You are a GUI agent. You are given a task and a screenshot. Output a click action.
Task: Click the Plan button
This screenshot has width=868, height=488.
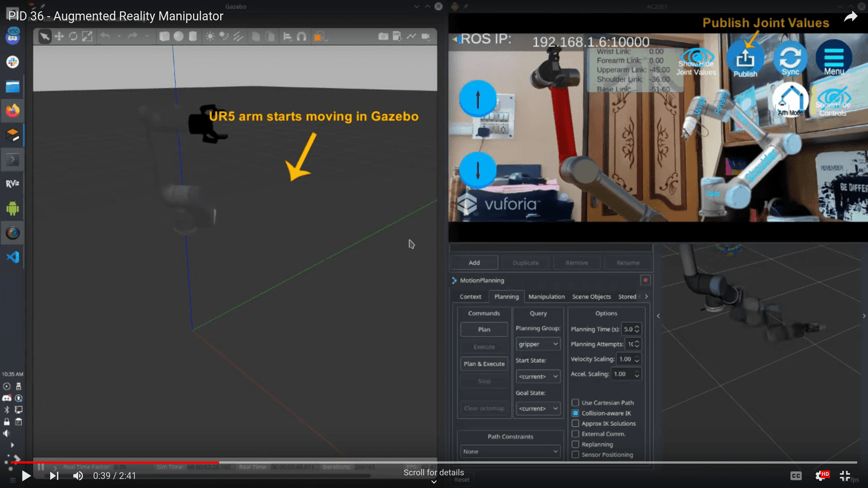point(484,330)
